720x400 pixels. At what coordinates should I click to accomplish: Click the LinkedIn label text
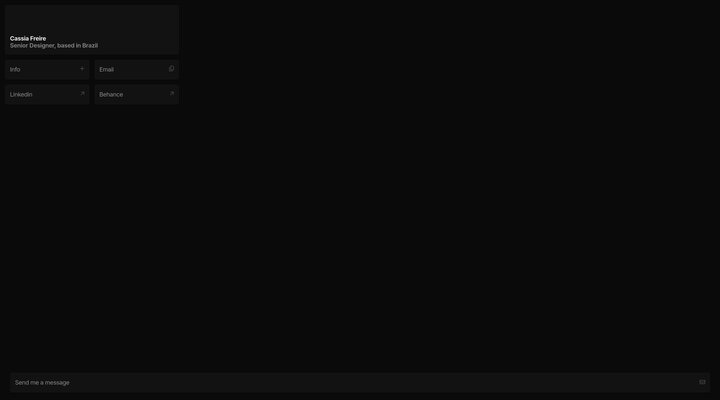point(21,94)
